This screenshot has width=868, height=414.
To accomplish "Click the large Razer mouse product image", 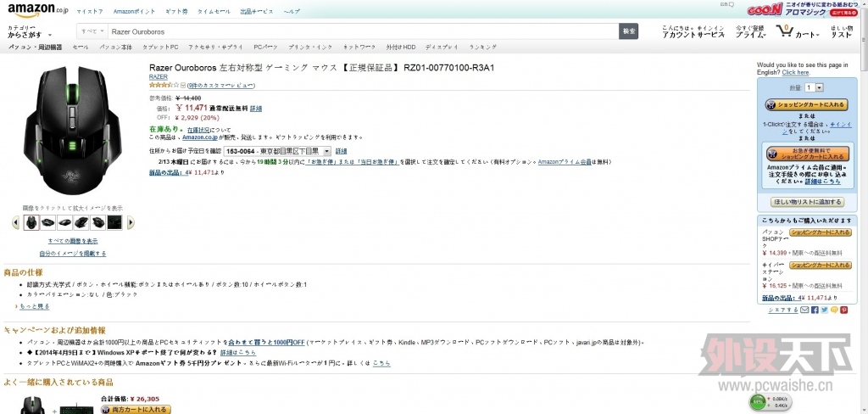I will click(72, 131).
